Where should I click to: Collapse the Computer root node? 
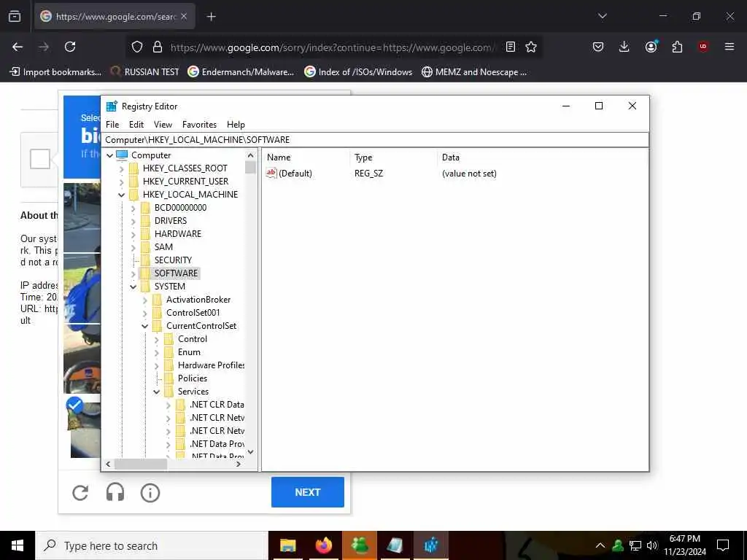tap(110, 155)
